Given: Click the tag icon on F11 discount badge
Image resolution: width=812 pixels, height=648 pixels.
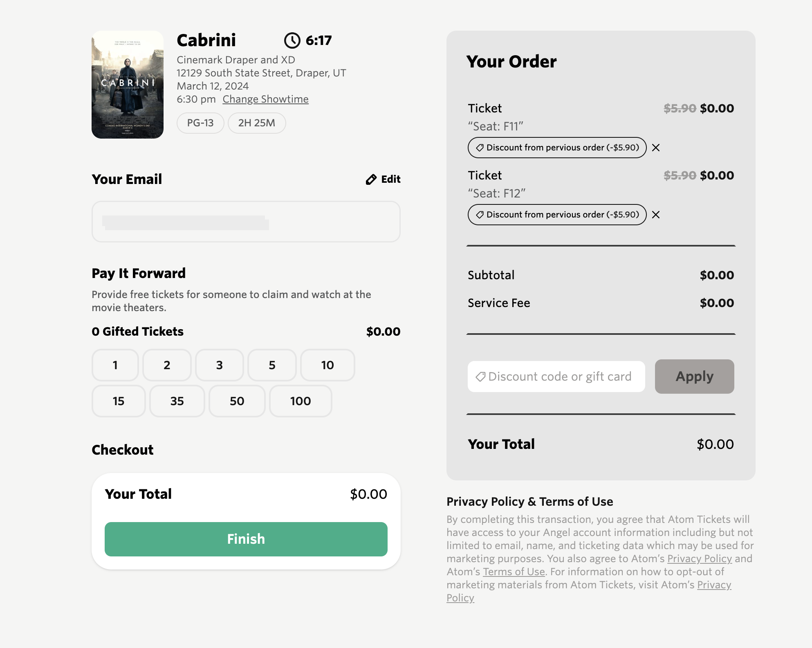Looking at the screenshot, I should pyautogui.click(x=480, y=148).
